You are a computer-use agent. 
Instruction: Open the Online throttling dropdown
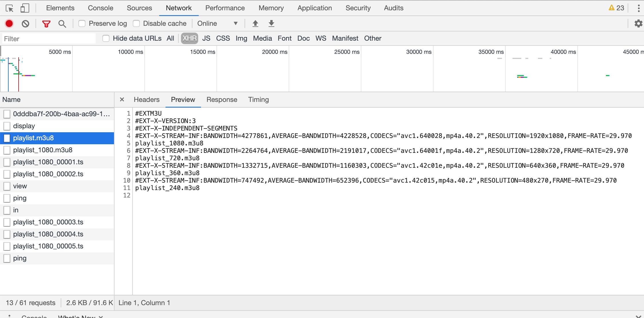(x=218, y=23)
